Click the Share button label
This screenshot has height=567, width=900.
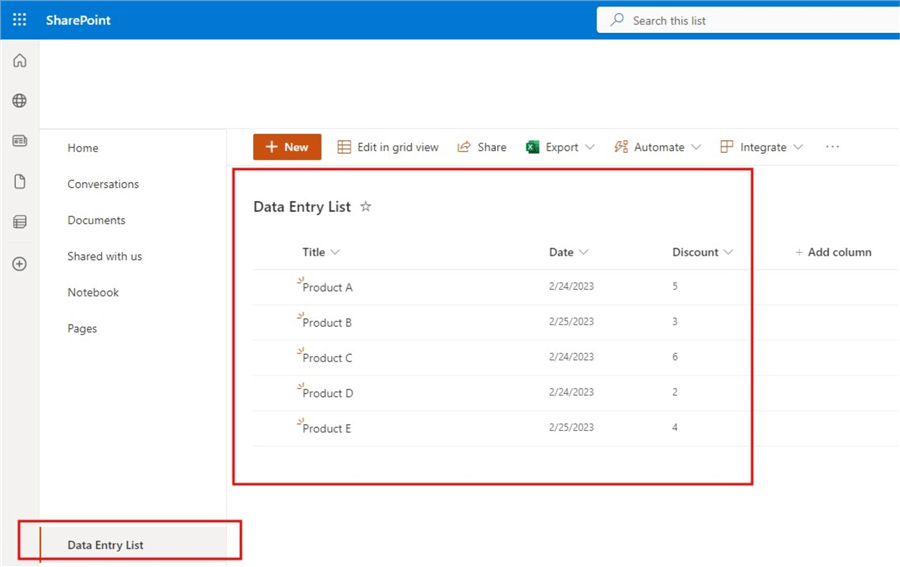(492, 147)
